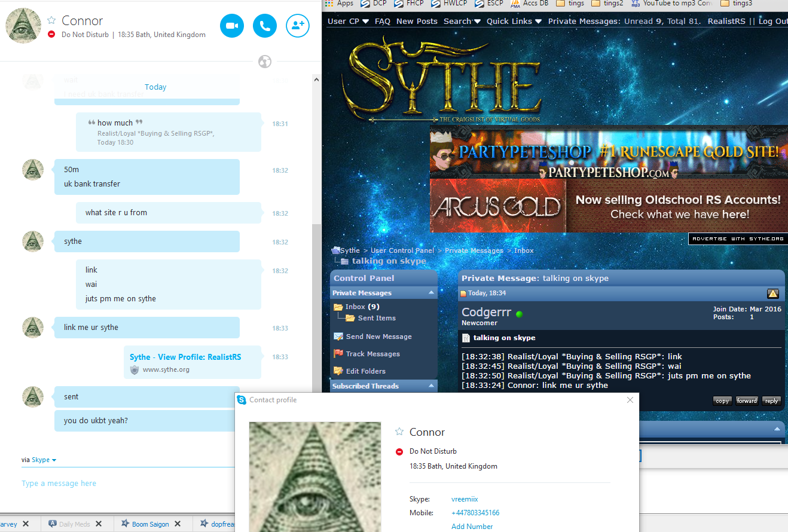This screenshot has width=788, height=532.
Task: Click Connor's large profile picture
Action: (314, 477)
